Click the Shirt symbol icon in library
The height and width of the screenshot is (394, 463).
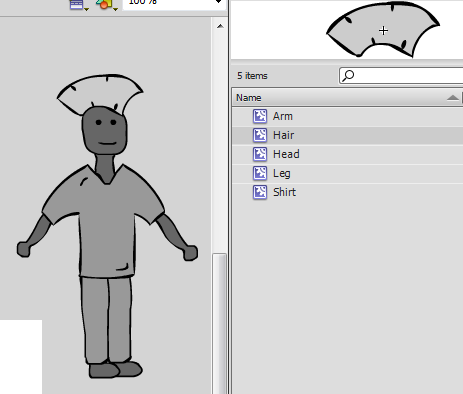coord(260,192)
